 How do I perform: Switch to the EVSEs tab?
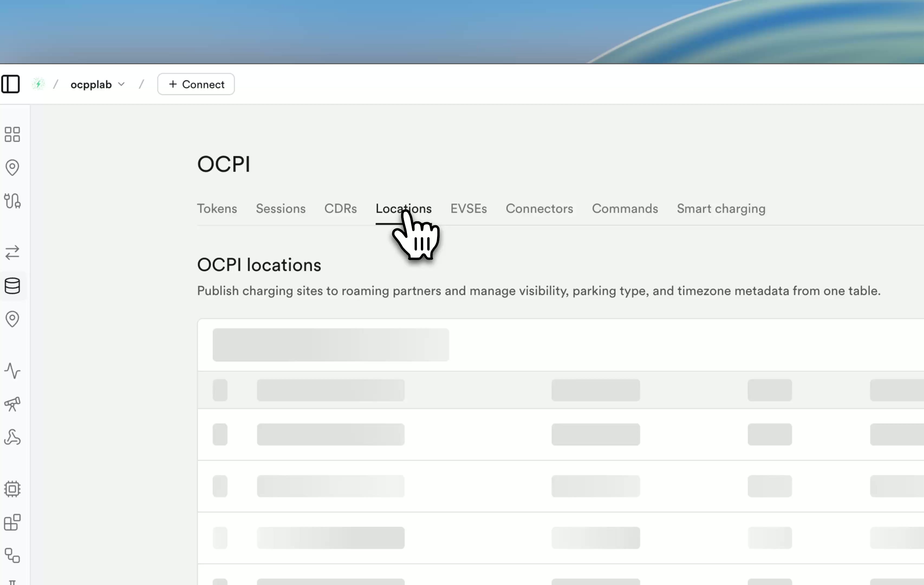468,209
